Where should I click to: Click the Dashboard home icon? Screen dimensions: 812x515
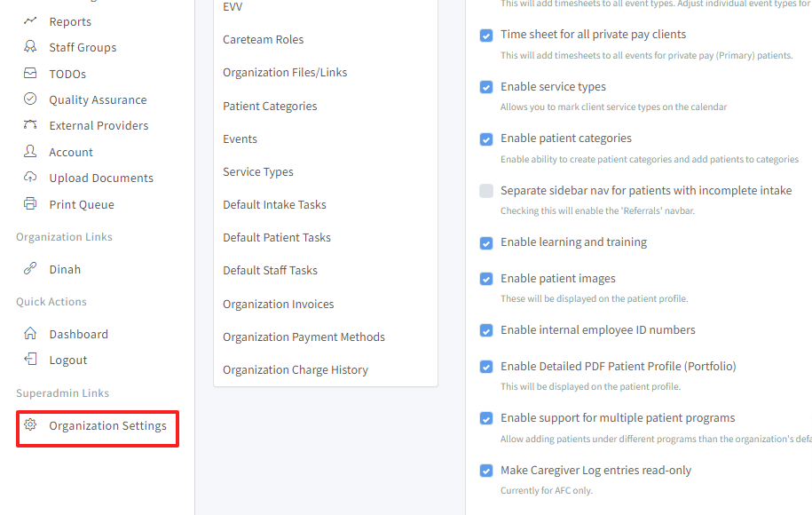[x=30, y=334]
